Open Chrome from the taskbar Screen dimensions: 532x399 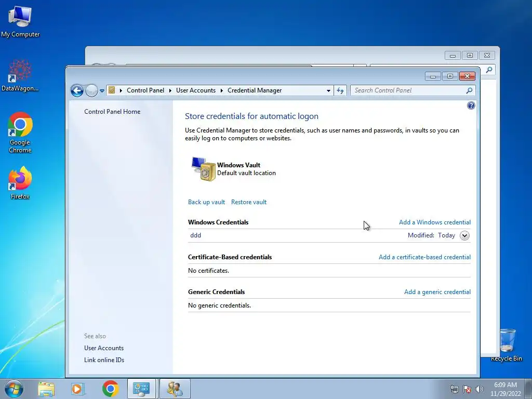(x=110, y=389)
